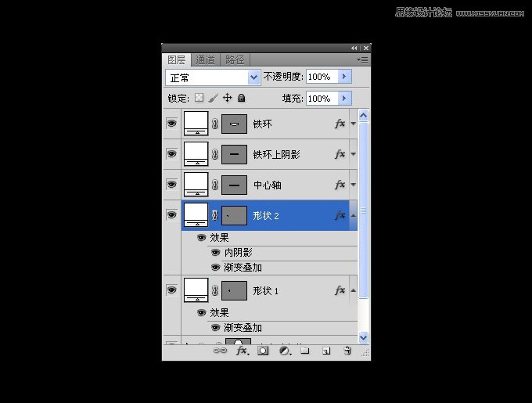Image resolution: width=532 pixels, height=403 pixels.
Task: Close the layers panel with X
Action: (x=366, y=49)
